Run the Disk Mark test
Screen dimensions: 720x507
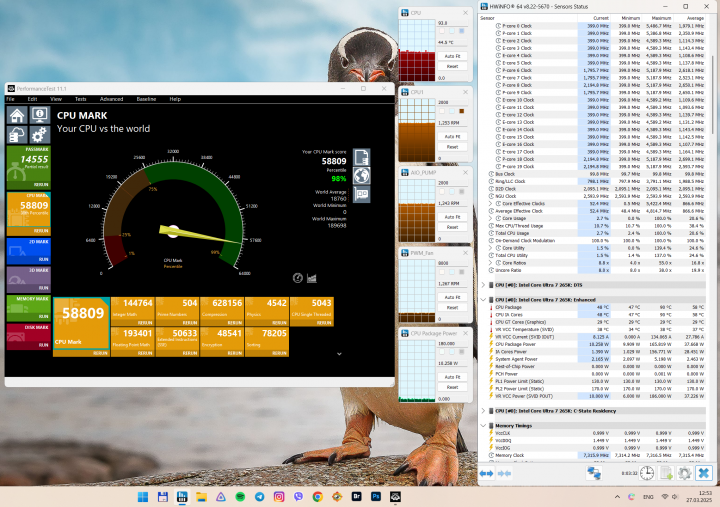[x=44, y=345]
